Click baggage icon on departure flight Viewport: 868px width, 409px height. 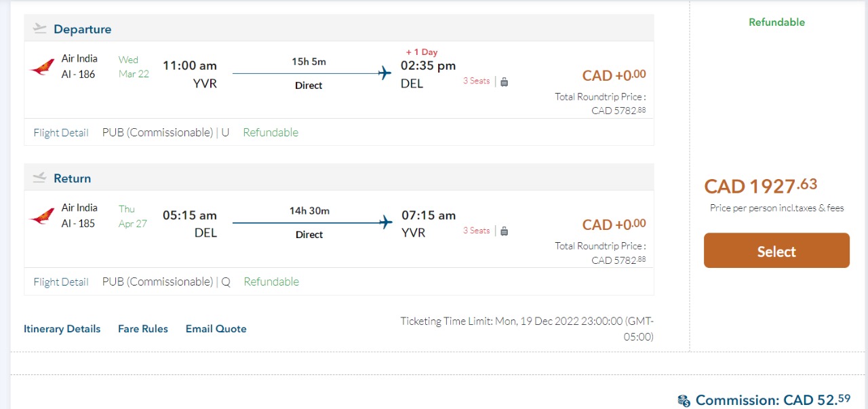pyautogui.click(x=505, y=82)
